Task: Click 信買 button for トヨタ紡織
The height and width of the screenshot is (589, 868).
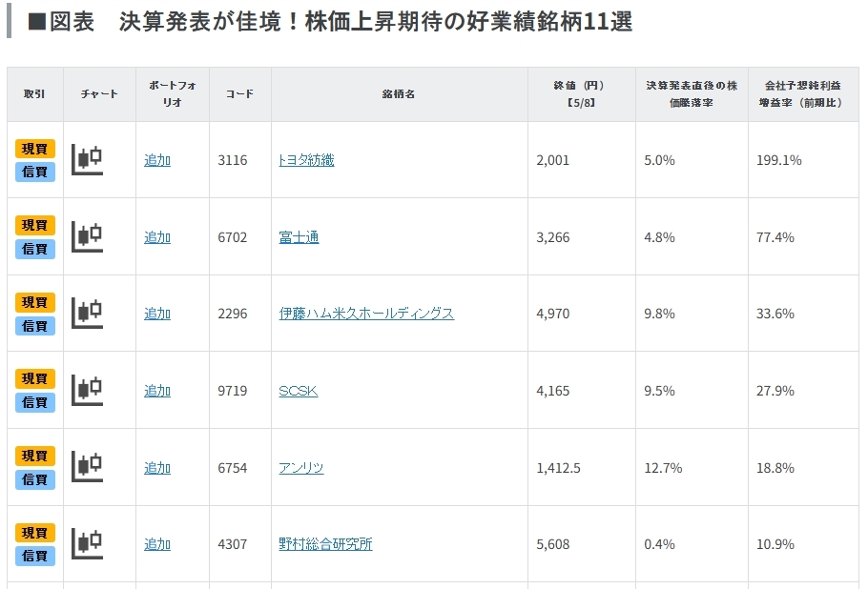Action: (35, 172)
